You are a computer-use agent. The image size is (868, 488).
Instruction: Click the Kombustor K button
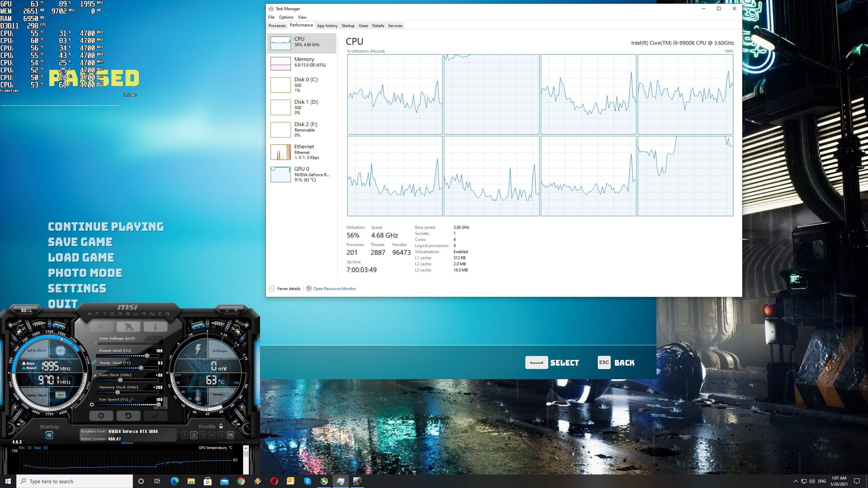(x=101, y=327)
